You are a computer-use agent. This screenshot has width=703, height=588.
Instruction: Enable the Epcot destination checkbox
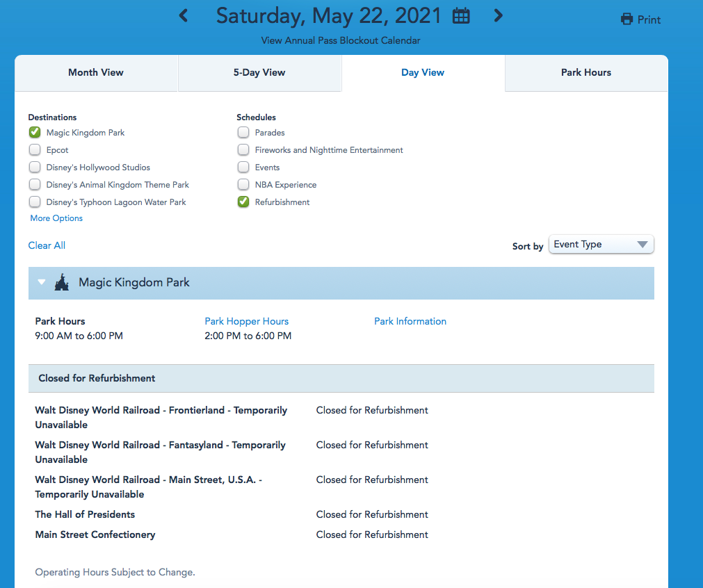(x=35, y=149)
